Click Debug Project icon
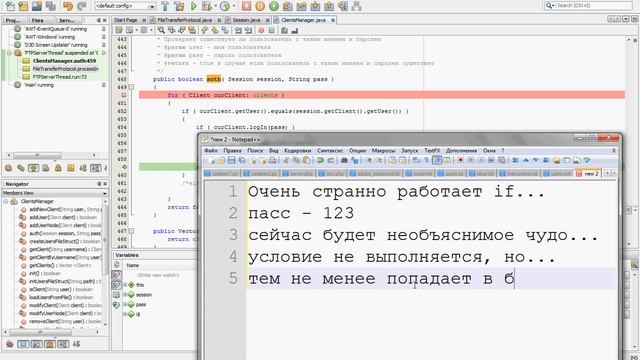This screenshot has height=360, width=640. click(x=207, y=6)
